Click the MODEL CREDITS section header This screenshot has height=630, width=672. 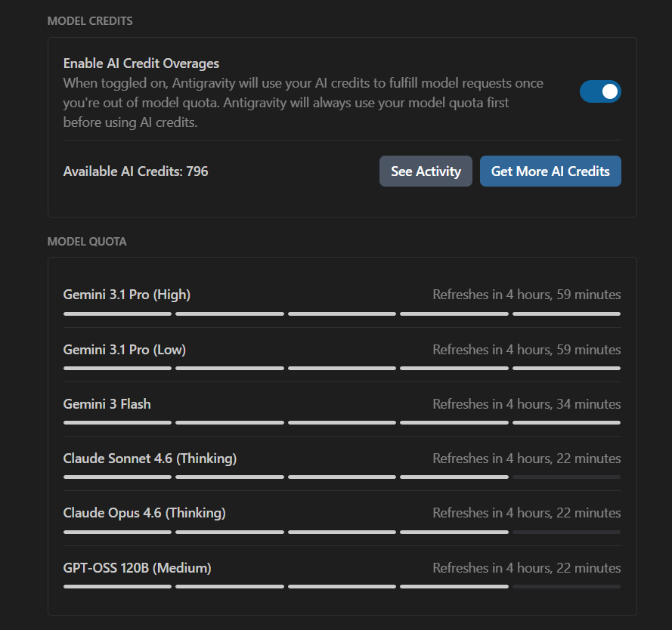pos(90,21)
